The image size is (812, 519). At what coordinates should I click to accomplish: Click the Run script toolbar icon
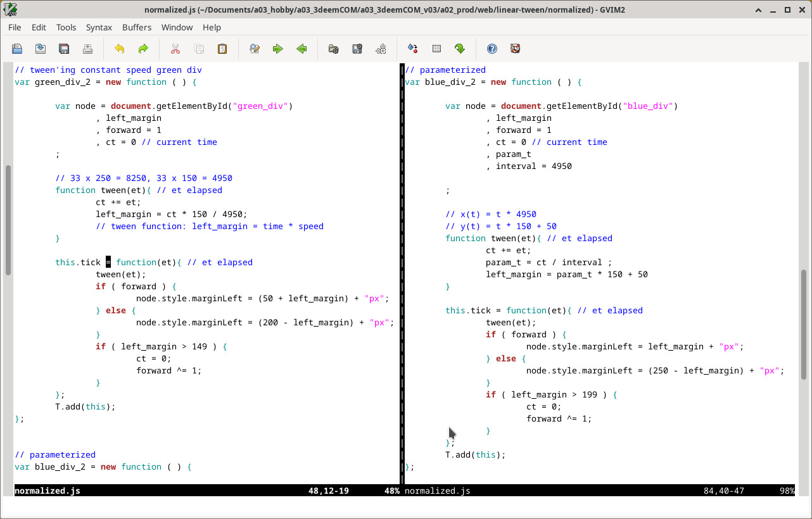[x=381, y=49]
